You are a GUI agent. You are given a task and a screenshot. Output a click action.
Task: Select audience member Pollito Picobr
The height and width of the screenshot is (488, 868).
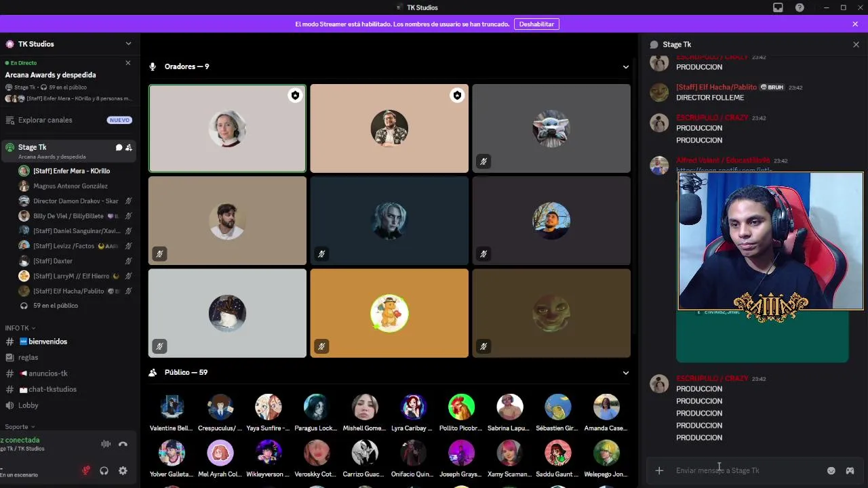(x=461, y=413)
